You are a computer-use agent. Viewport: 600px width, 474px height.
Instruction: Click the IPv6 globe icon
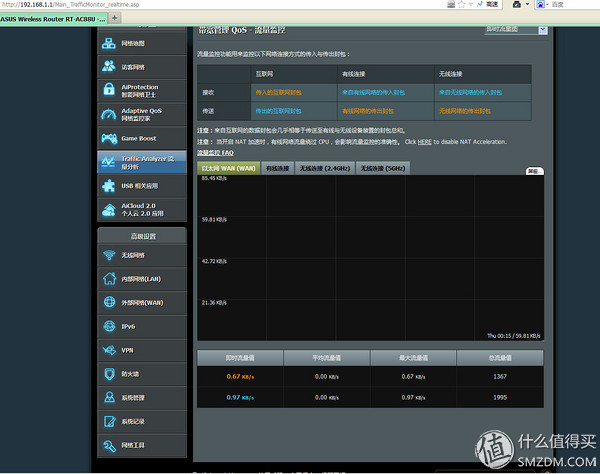click(109, 326)
